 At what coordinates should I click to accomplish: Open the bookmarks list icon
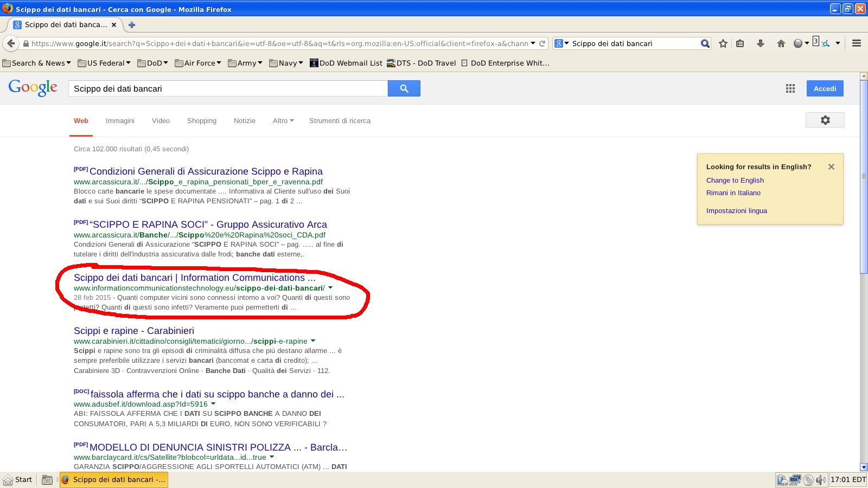point(740,43)
